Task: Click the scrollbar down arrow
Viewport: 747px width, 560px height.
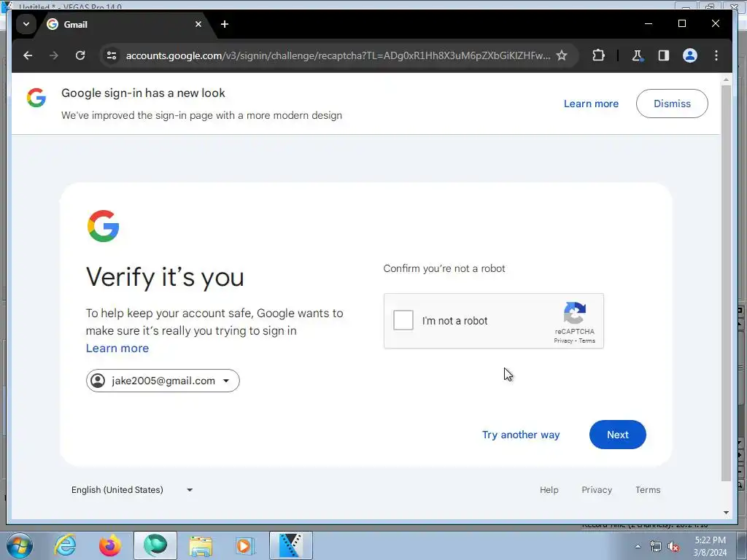Action: (726, 513)
